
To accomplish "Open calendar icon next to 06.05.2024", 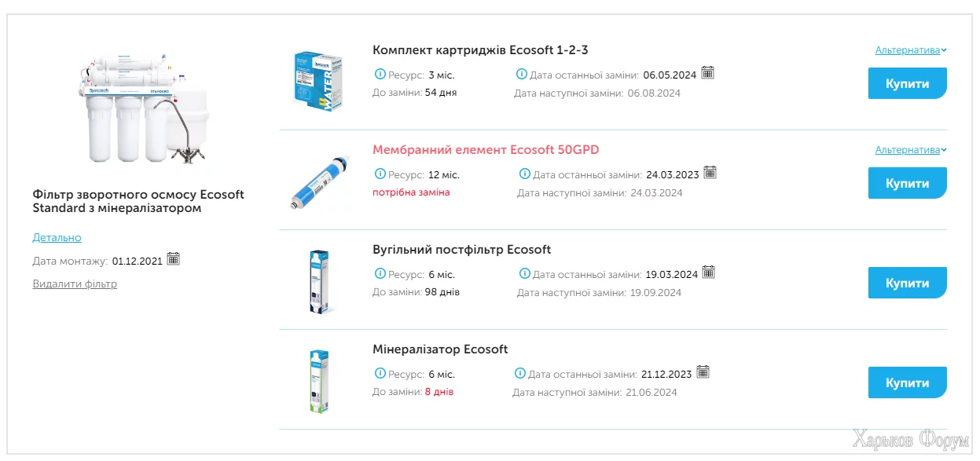I will (707, 73).
